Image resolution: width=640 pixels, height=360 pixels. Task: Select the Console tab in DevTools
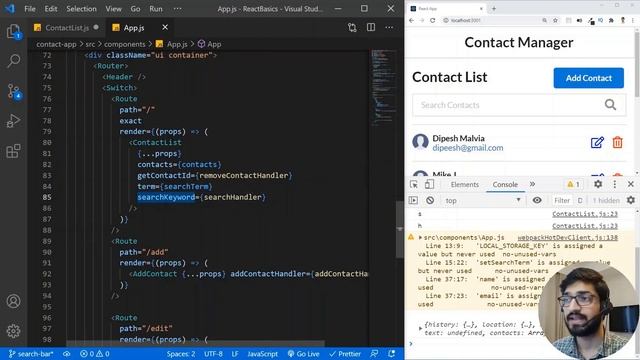(505, 184)
